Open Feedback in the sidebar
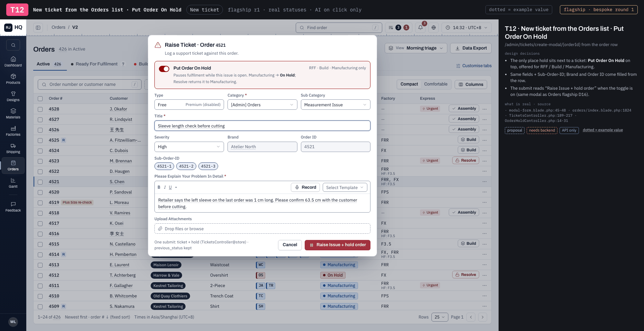The height and width of the screenshot is (331, 644). (x=13, y=207)
